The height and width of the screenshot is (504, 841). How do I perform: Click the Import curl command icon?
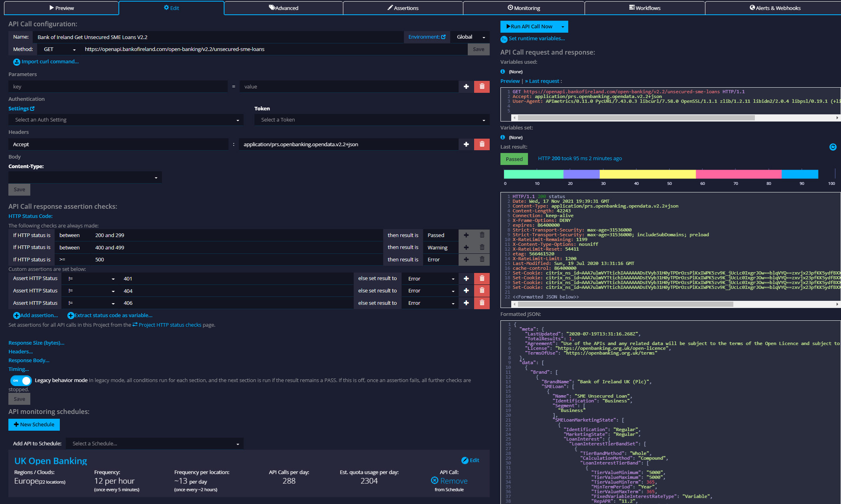click(x=17, y=62)
